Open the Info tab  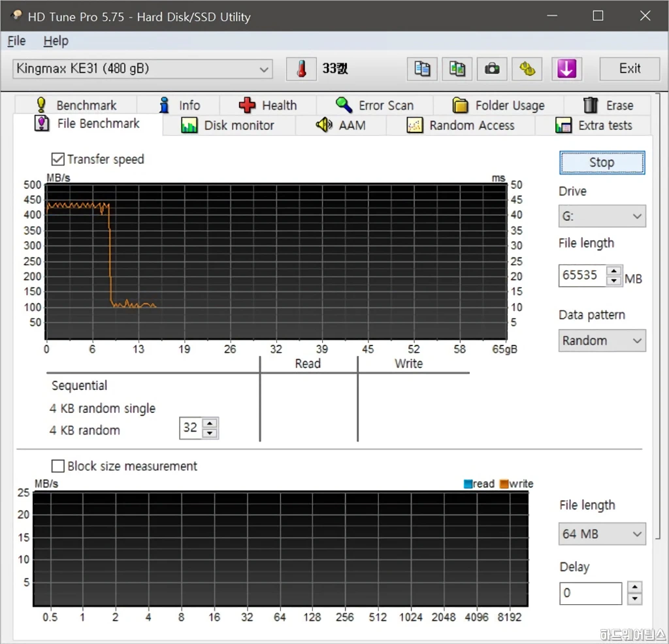pos(178,105)
